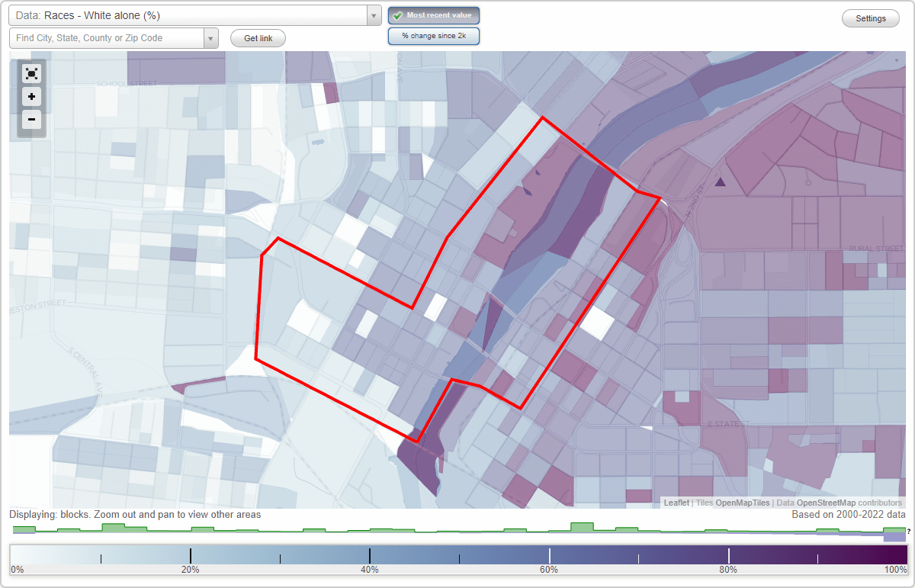Click the fit-to-extent map icon
The height and width of the screenshot is (588, 915).
(31, 74)
